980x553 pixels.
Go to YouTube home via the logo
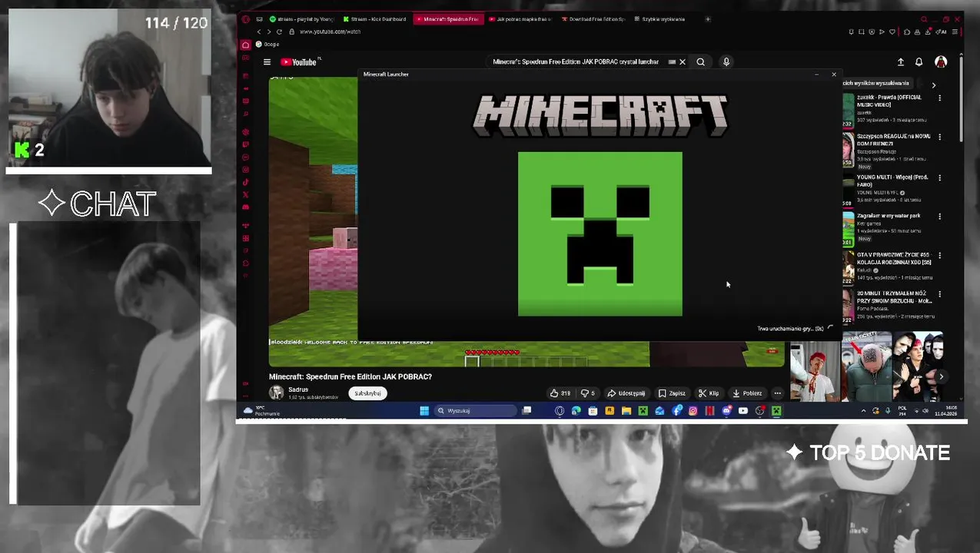pos(301,62)
